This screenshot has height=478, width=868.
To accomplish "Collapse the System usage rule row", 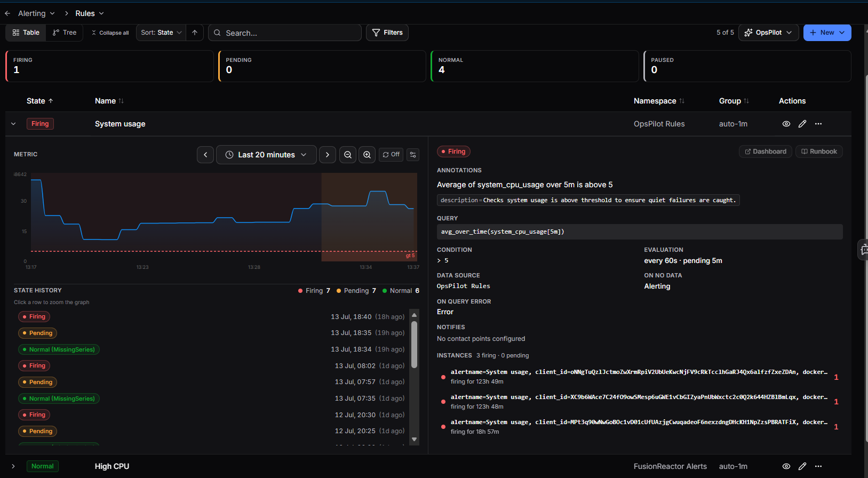I will tap(13, 124).
